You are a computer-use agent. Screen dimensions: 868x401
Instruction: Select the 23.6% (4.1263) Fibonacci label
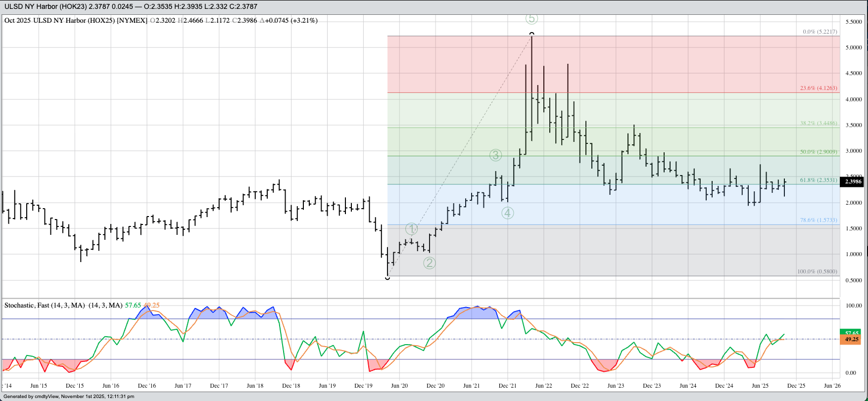819,88
